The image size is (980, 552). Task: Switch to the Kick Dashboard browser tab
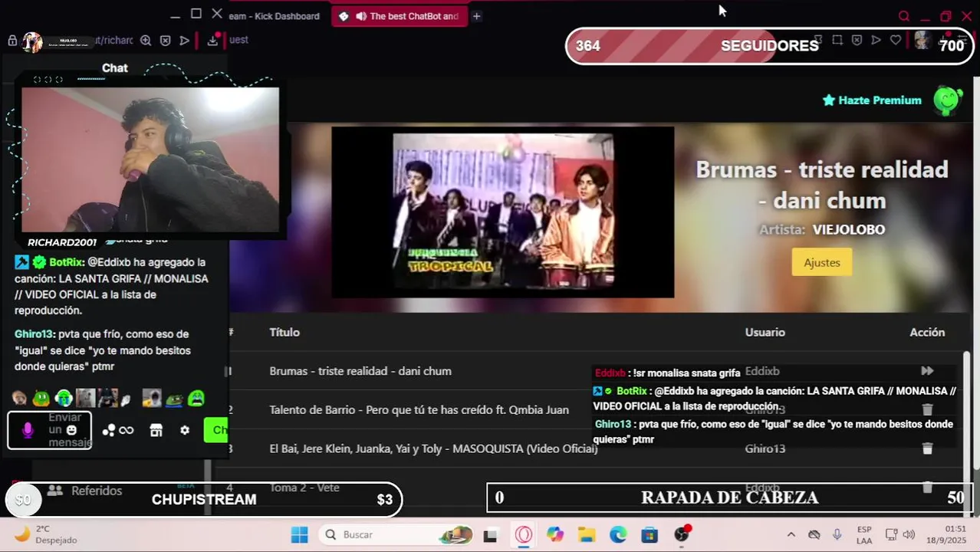(274, 16)
